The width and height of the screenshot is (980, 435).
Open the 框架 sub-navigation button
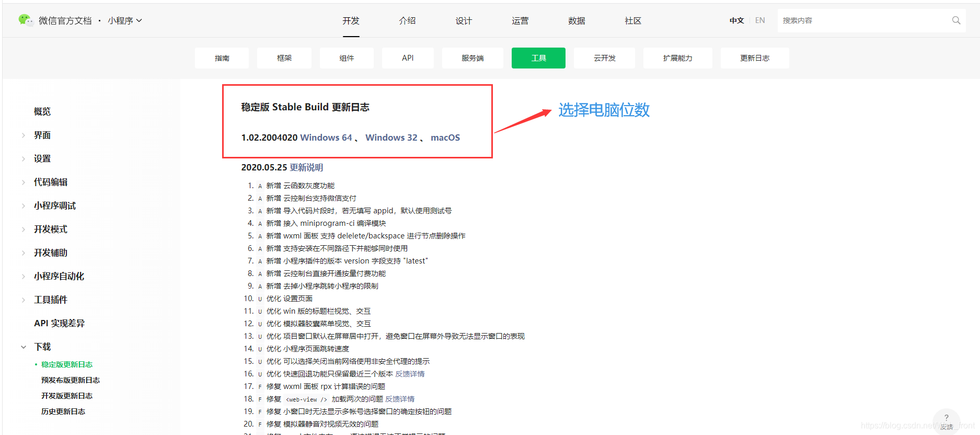point(284,58)
